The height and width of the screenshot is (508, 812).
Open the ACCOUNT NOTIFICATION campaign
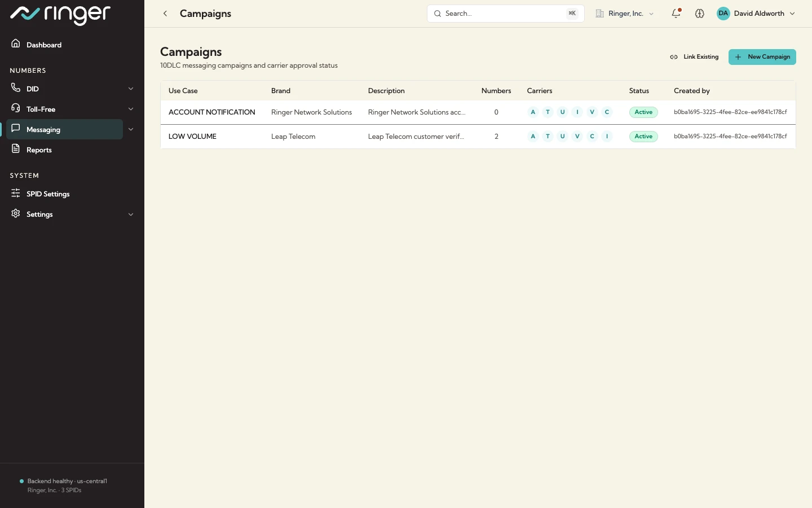(212, 112)
